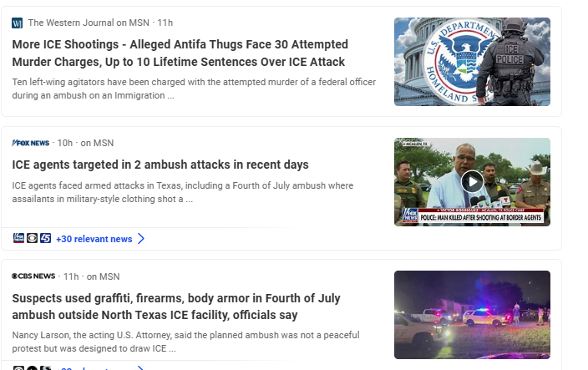
Task: Click The Western Journal logo icon
Action: pyautogui.click(x=18, y=23)
